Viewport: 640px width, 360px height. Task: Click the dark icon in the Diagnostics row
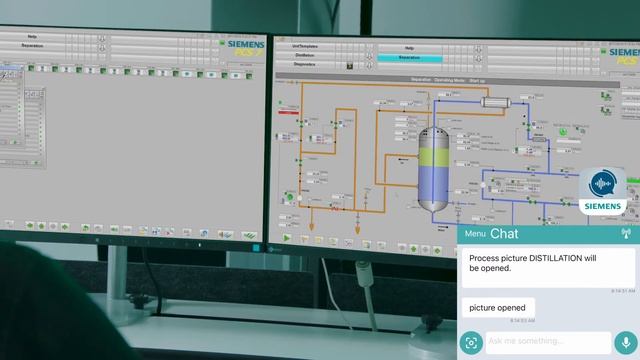pos(349,66)
